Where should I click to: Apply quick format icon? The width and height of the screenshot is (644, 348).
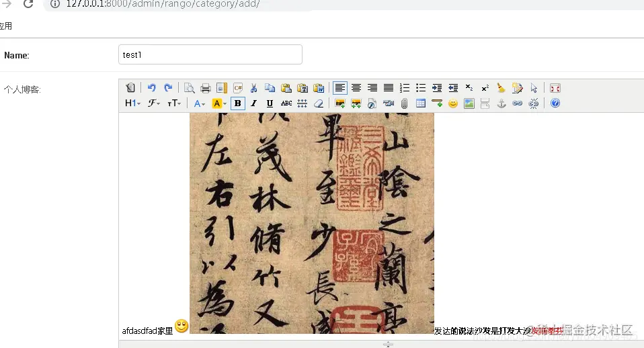(x=518, y=88)
